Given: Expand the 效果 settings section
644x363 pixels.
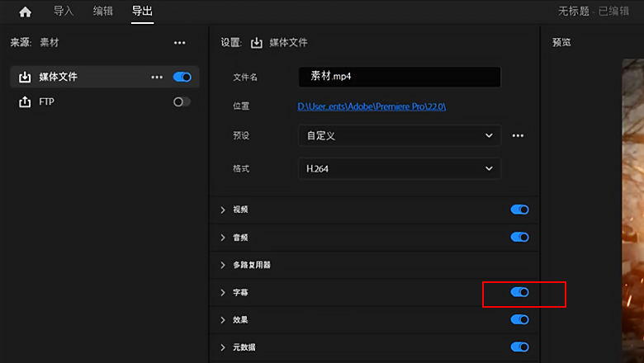Looking at the screenshot, I should (223, 320).
